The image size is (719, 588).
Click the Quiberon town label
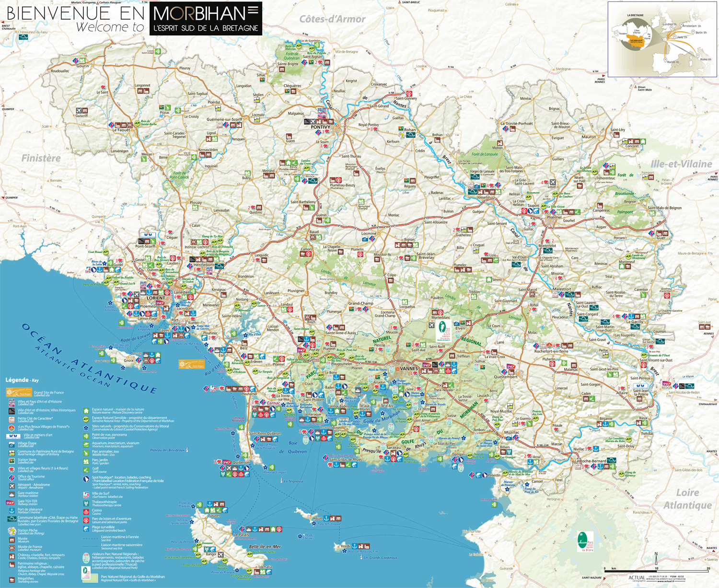click(x=241, y=462)
